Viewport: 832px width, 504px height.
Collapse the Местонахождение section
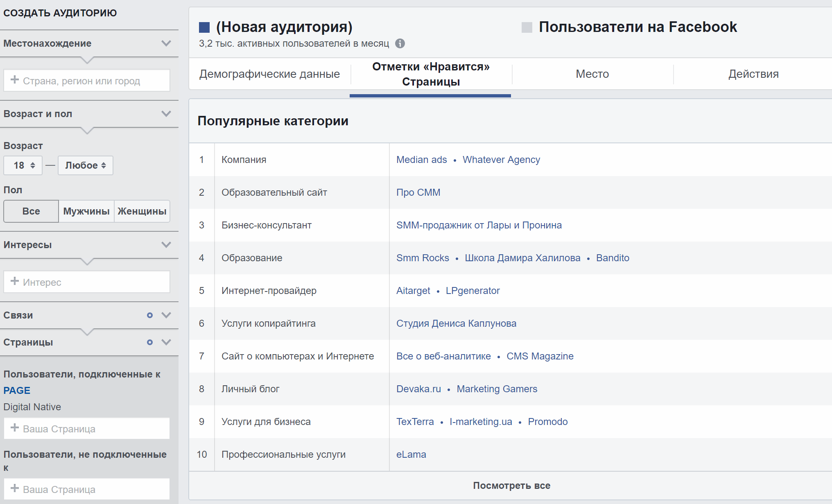click(166, 43)
